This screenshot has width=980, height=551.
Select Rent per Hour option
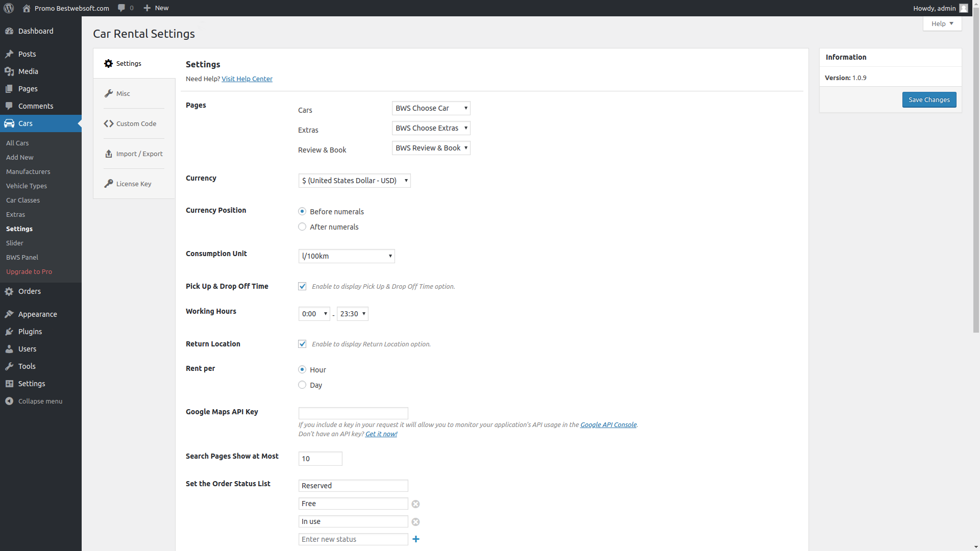(x=302, y=369)
